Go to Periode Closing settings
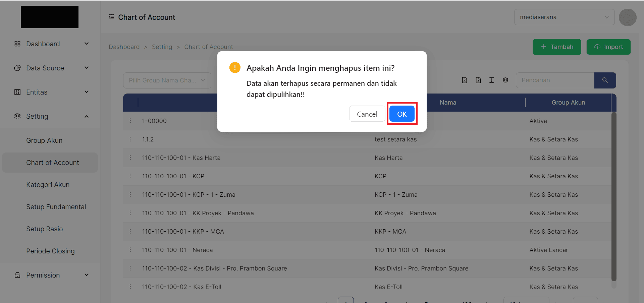This screenshot has width=644, height=303. (x=50, y=251)
